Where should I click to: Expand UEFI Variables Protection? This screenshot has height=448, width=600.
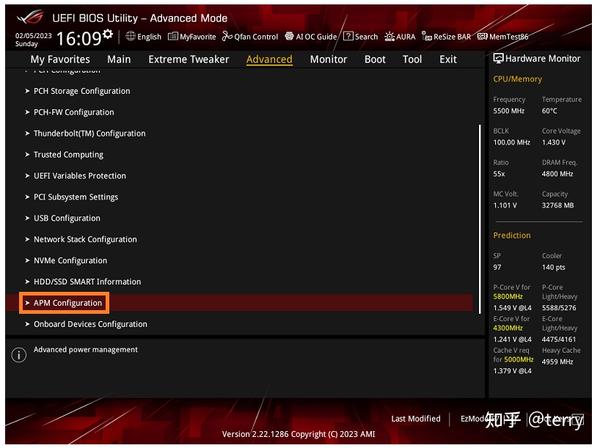[x=80, y=176]
